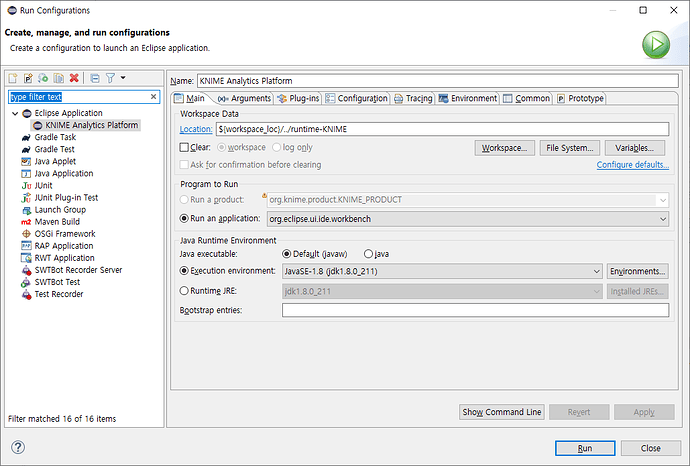Clear the filter text with the X icon
Viewport: 690px width, 466px height.
click(153, 97)
